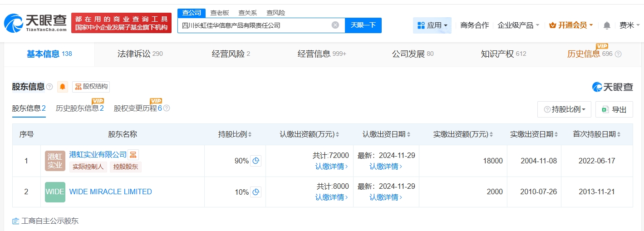Sort by 实缴出资额 column
The height and width of the screenshot is (231, 644).
tap(463, 134)
